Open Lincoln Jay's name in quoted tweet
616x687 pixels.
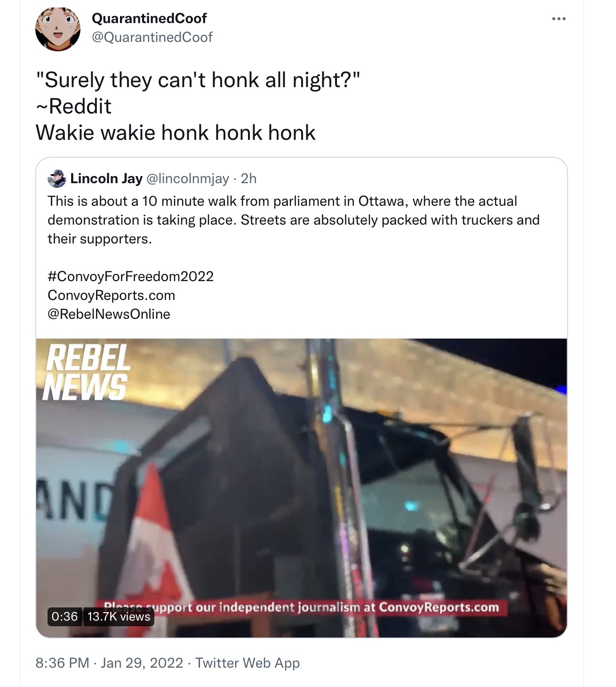tap(106, 178)
